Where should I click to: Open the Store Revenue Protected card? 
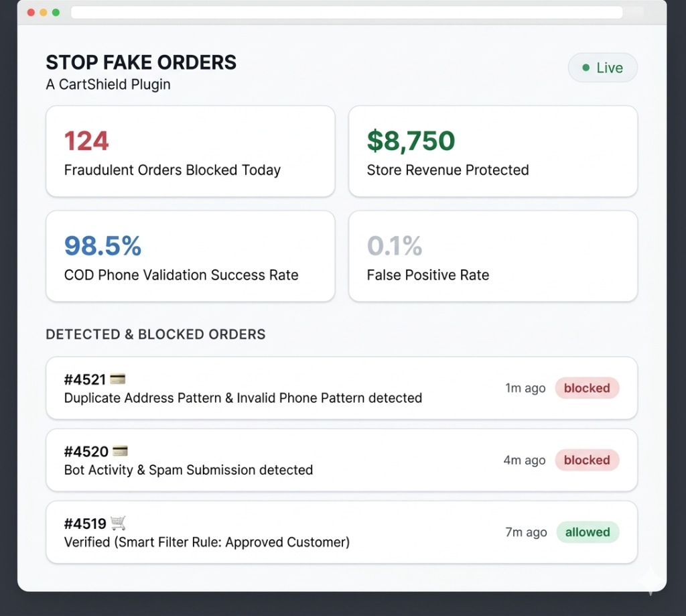click(x=493, y=151)
